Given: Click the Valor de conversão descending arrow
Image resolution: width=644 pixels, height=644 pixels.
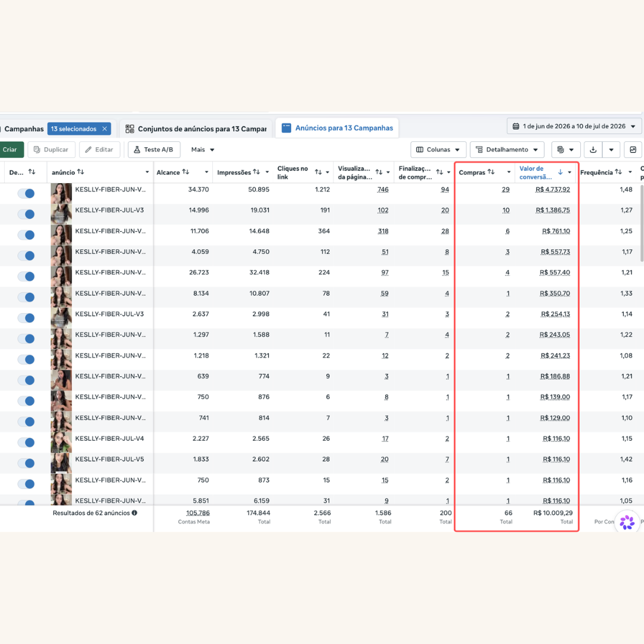Looking at the screenshot, I should pos(560,172).
